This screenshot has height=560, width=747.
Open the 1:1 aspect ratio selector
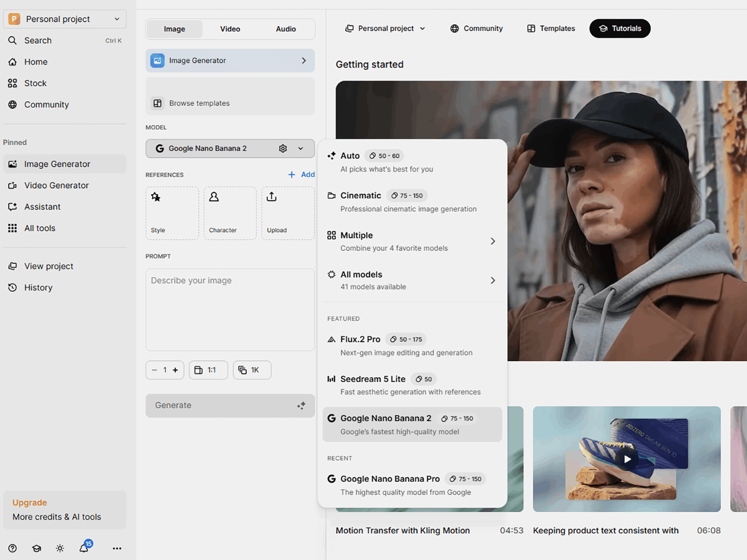[208, 370]
